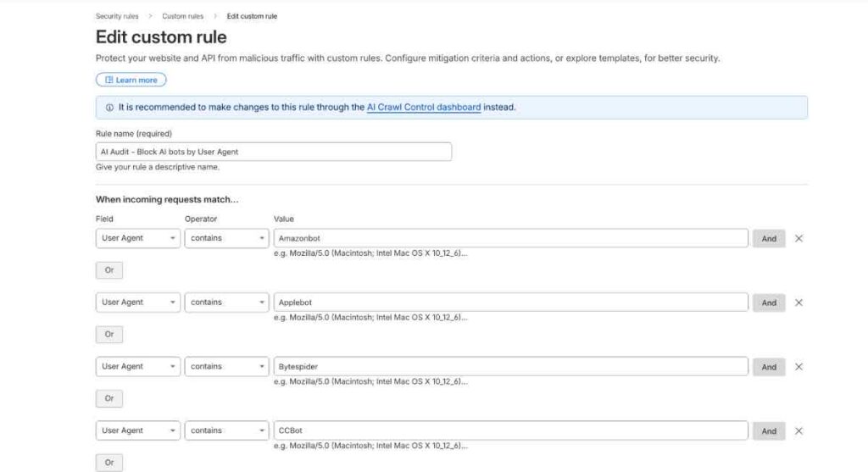Click the Learn more button
The height and width of the screenshot is (472, 868).
point(131,80)
